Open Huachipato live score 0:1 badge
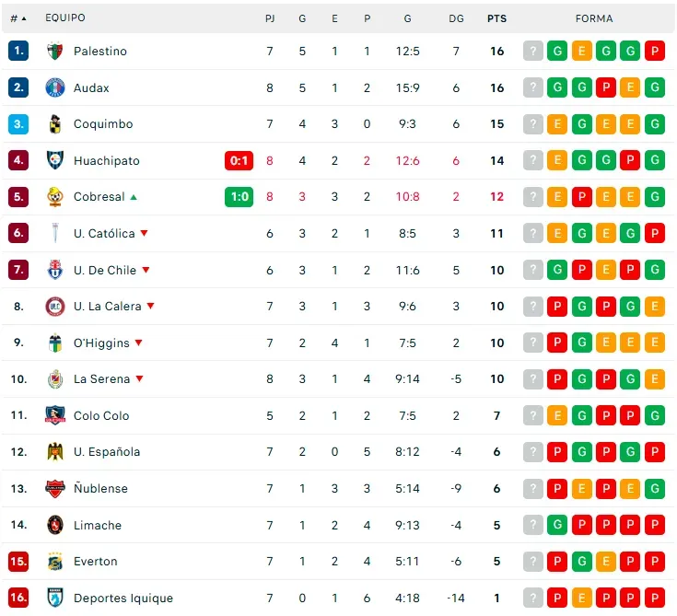 coord(239,160)
